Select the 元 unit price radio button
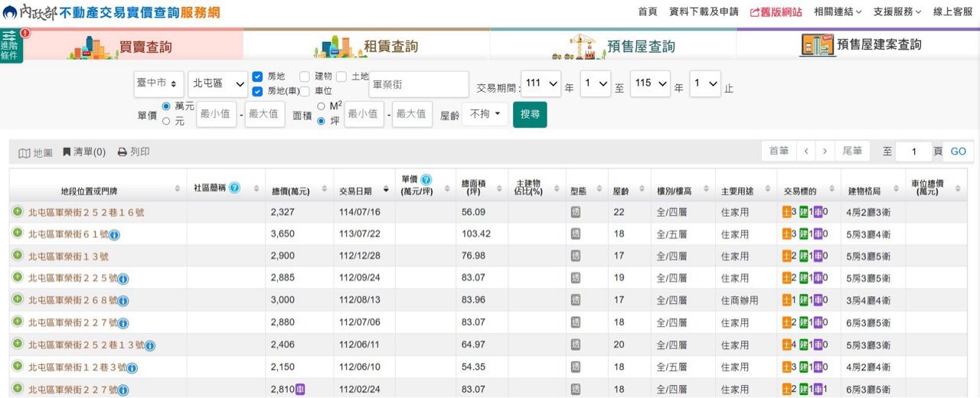This screenshot has height=398, width=980. pos(166,121)
